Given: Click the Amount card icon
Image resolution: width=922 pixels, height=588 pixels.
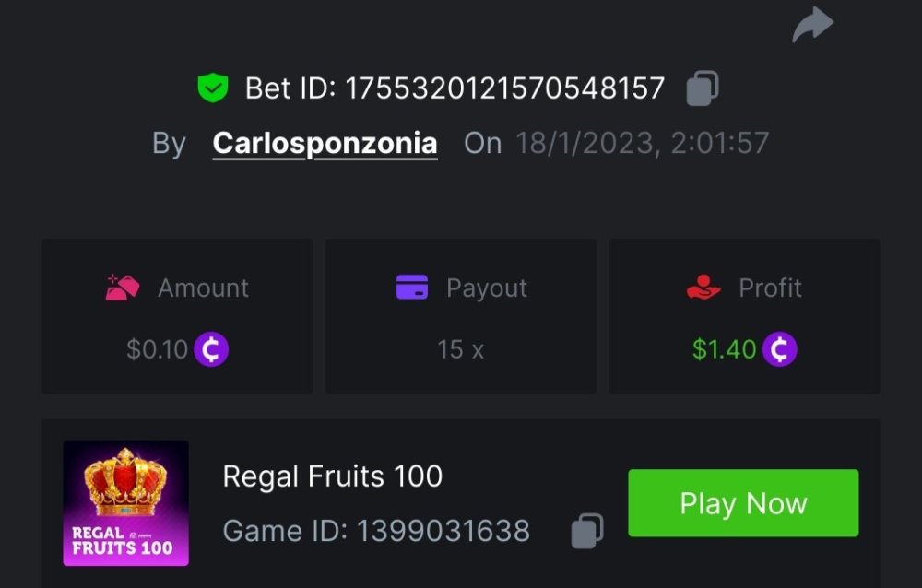Looking at the screenshot, I should pyautogui.click(x=122, y=288).
